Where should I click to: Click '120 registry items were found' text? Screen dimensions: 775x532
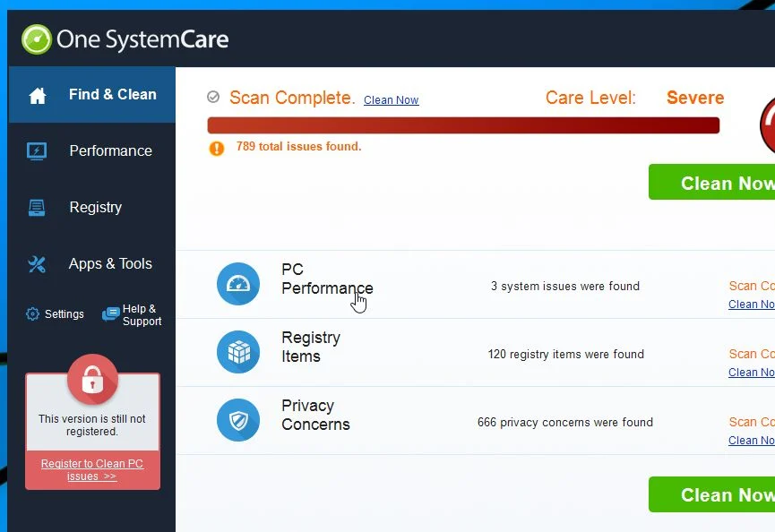click(566, 354)
